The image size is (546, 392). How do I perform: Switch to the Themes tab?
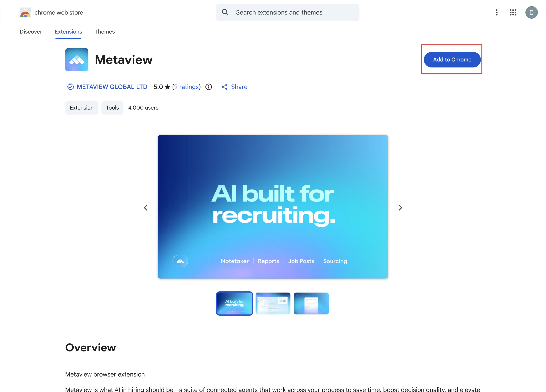(105, 32)
